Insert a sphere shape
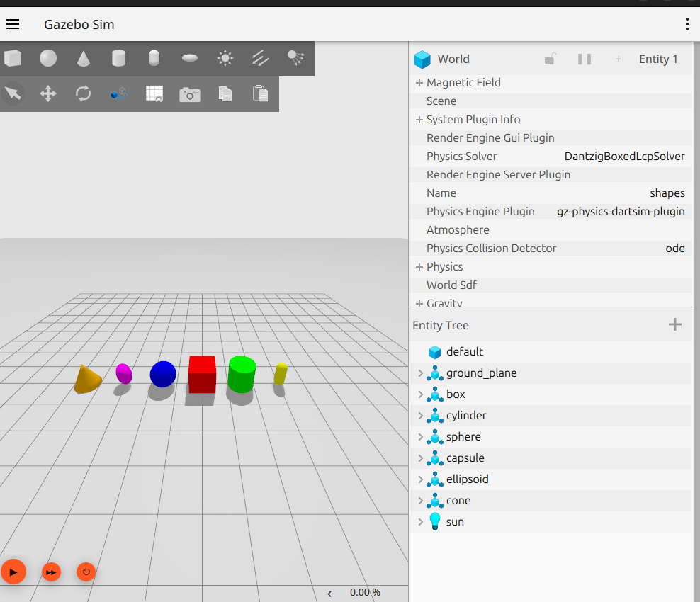The width and height of the screenshot is (700, 602). 48,58
